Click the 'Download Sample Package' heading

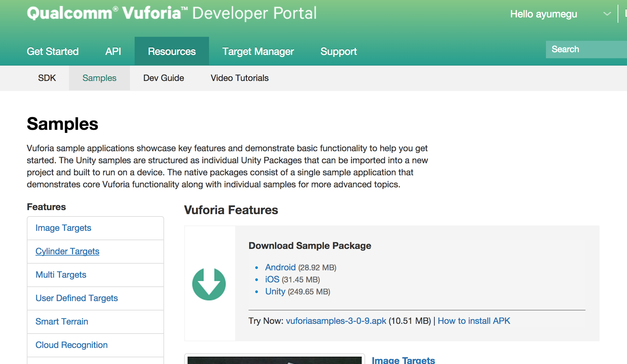310,246
